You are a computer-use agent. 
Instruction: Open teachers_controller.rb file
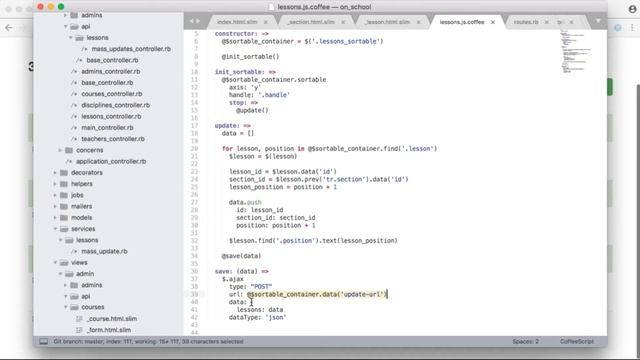pyautogui.click(x=113, y=139)
